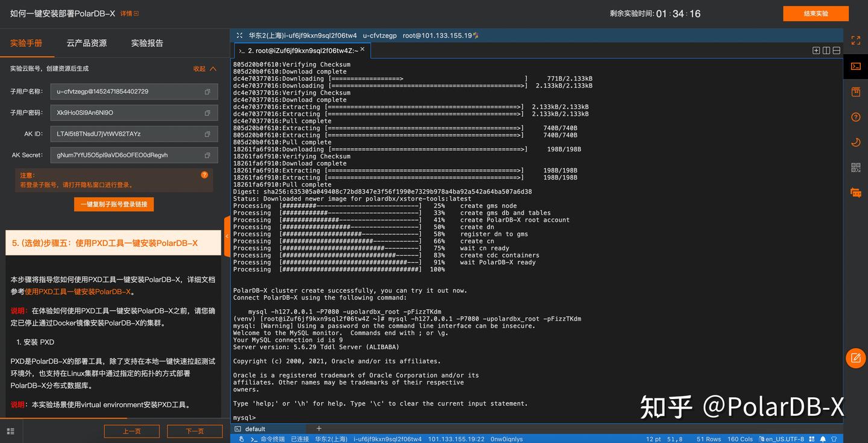This screenshot has height=443, width=868.
Task: Click the 子用户密码 input field
Action: (134, 113)
